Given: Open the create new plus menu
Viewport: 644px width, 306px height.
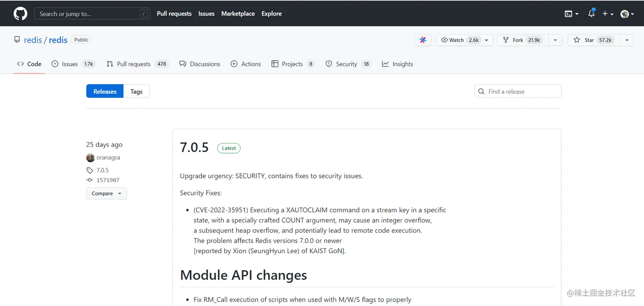Looking at the screenshot, I should [608, 14].
